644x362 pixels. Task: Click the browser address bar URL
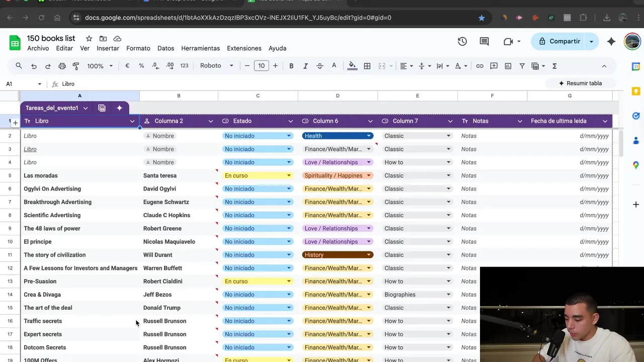tap(238, 18)
